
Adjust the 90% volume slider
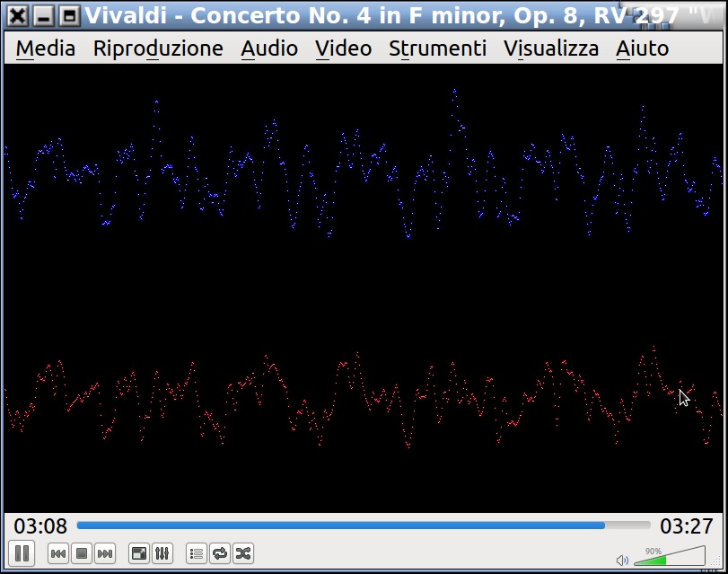click(x=670, y=556)
